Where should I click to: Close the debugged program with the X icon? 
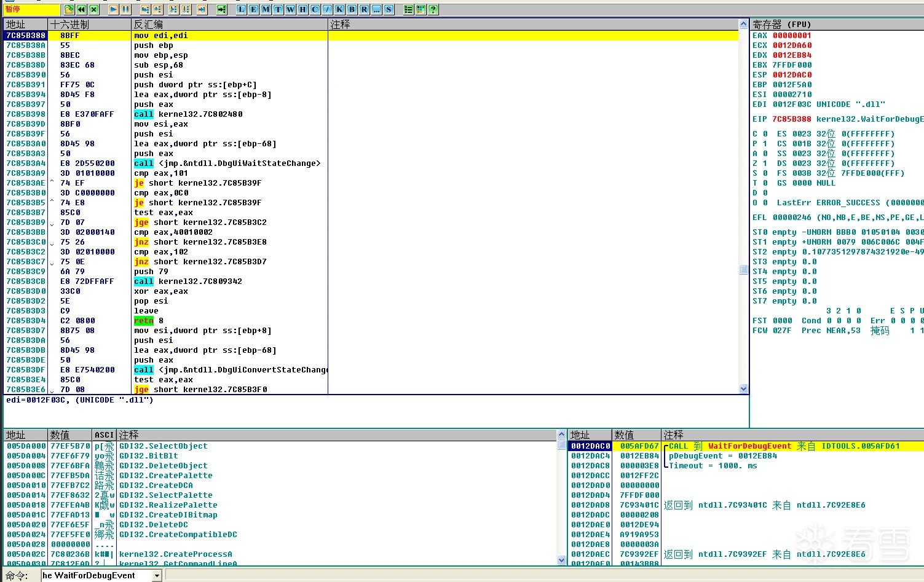tap(93, 9)
